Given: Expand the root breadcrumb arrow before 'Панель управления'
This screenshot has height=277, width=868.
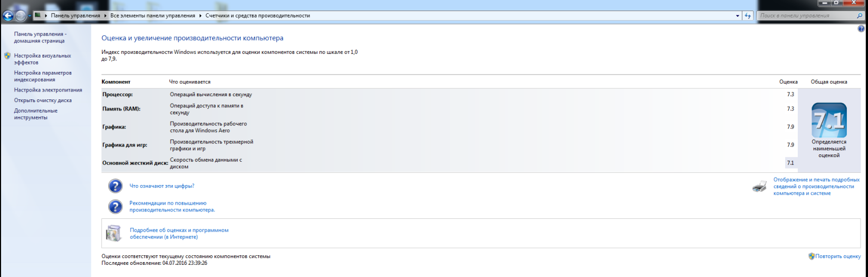Looking at the screenshot, I should click(x=46, y=16).
